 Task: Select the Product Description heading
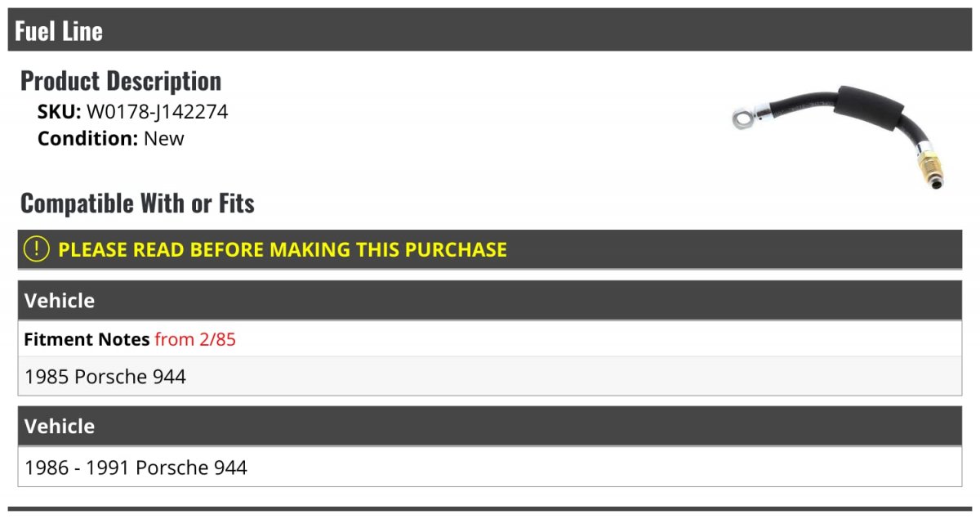121,80
